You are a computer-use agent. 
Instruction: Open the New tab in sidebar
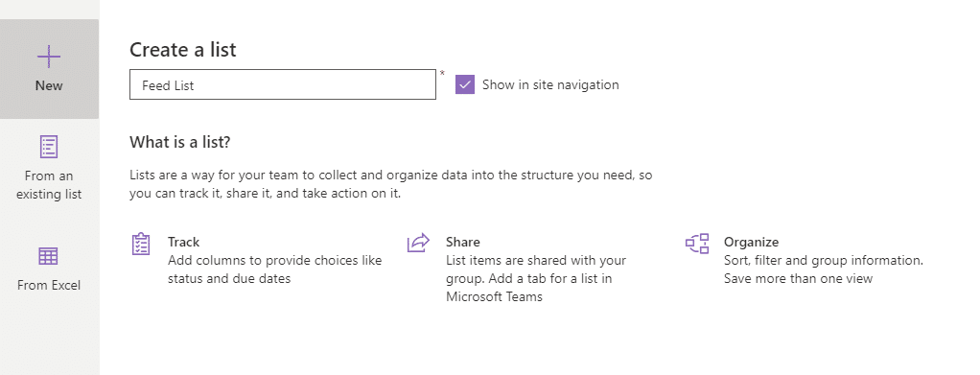49,69
